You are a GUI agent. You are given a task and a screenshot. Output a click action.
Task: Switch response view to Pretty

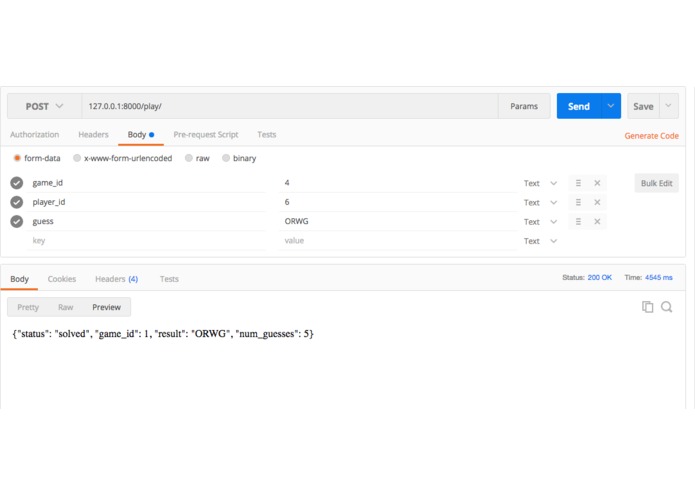click(x=28, y=307)
